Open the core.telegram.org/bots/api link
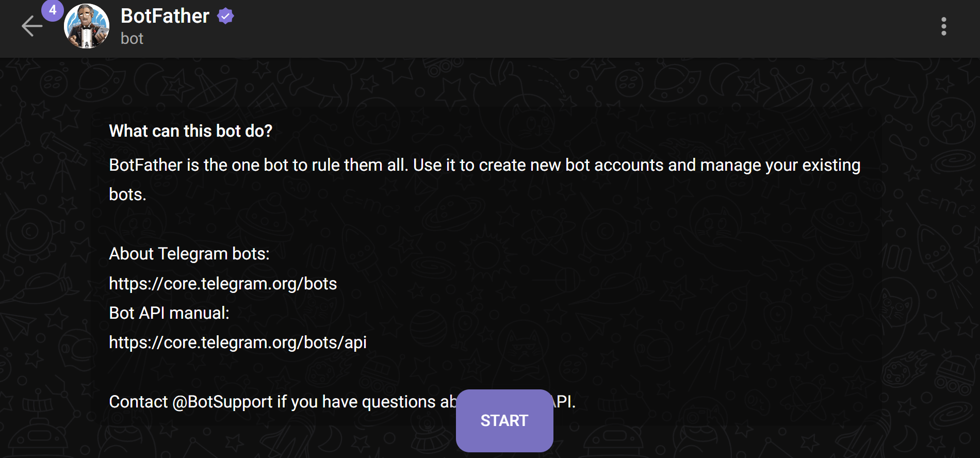Image resolution: width=980 pixels, height=458 pixels. 238,342
